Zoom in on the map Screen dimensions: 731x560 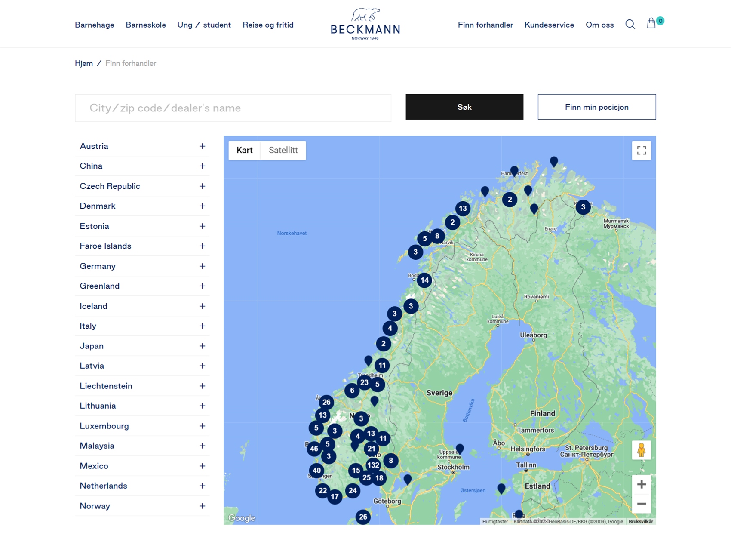[x=641, y=484]
